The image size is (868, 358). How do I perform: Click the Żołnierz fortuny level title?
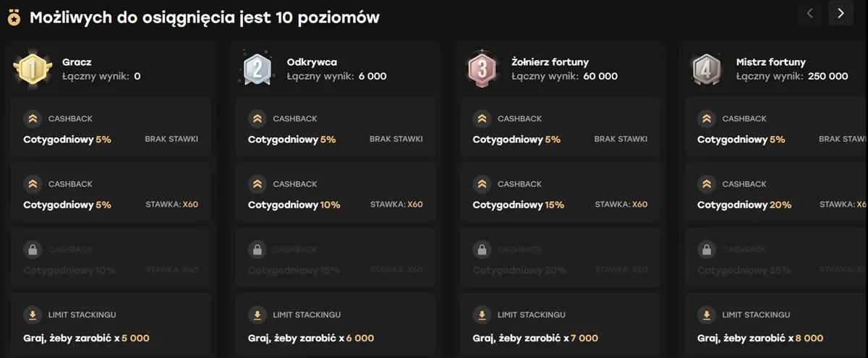pyautogui.click(x=549, y=62)
